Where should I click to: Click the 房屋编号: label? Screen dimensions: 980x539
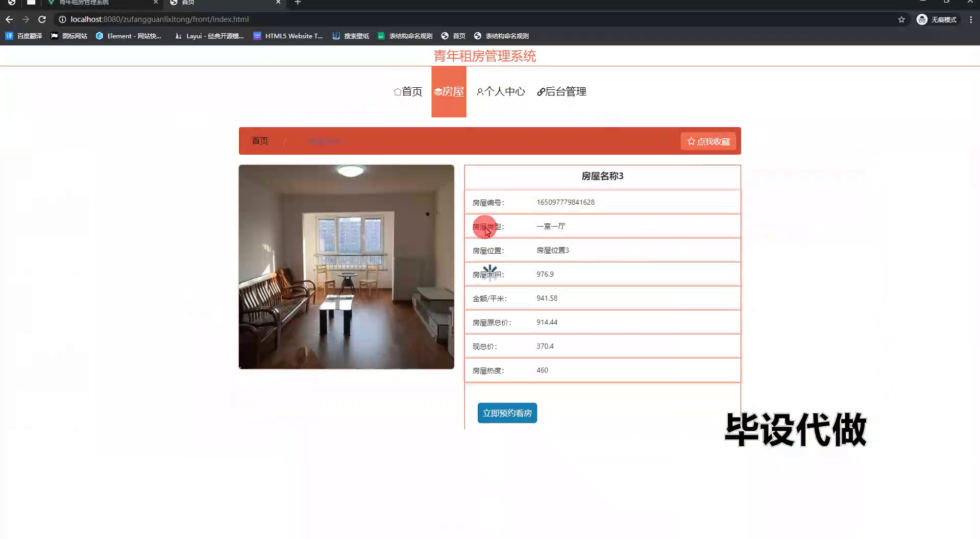pos(488,203)
